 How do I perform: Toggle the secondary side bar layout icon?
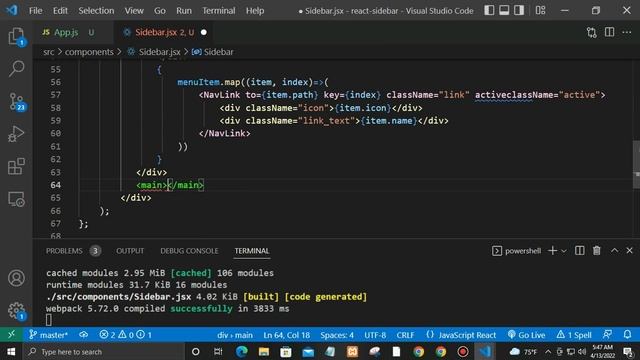519,10
